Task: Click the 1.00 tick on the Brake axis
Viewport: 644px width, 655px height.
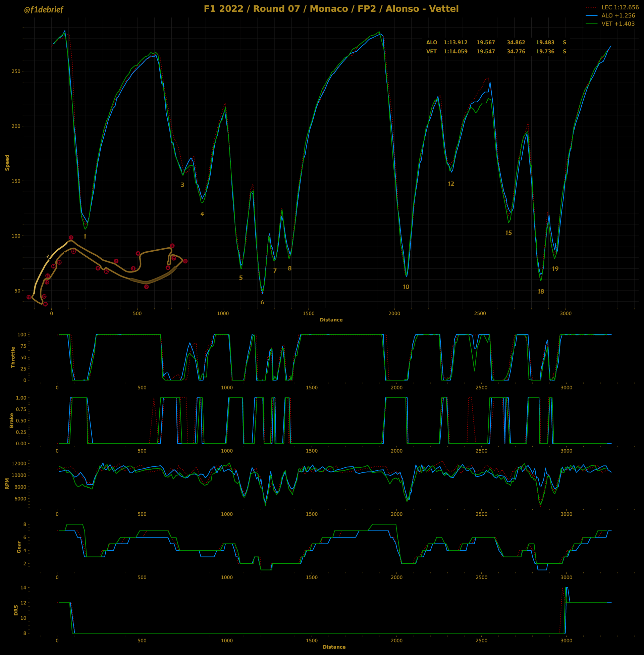Action: pos(21,398)
